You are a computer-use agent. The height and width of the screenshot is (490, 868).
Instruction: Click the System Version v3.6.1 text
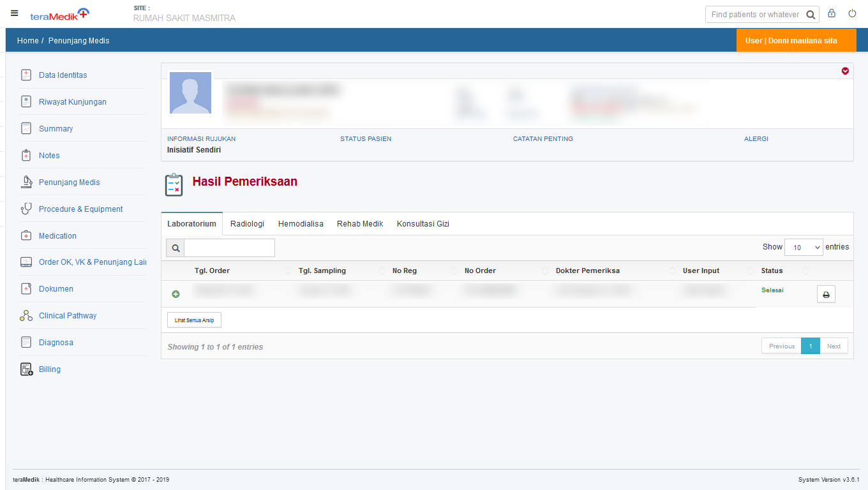[x=828, y=480]
